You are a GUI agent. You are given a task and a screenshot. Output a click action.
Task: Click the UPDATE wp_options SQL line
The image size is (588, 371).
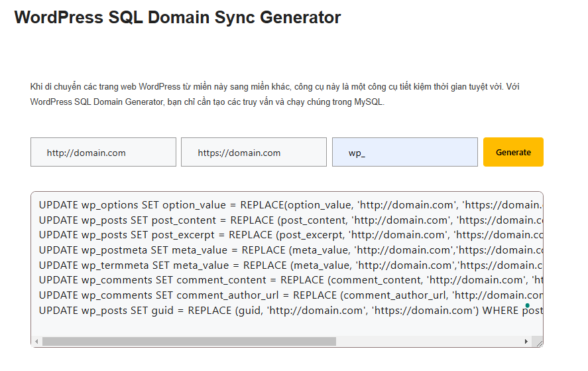coord(290,205)
